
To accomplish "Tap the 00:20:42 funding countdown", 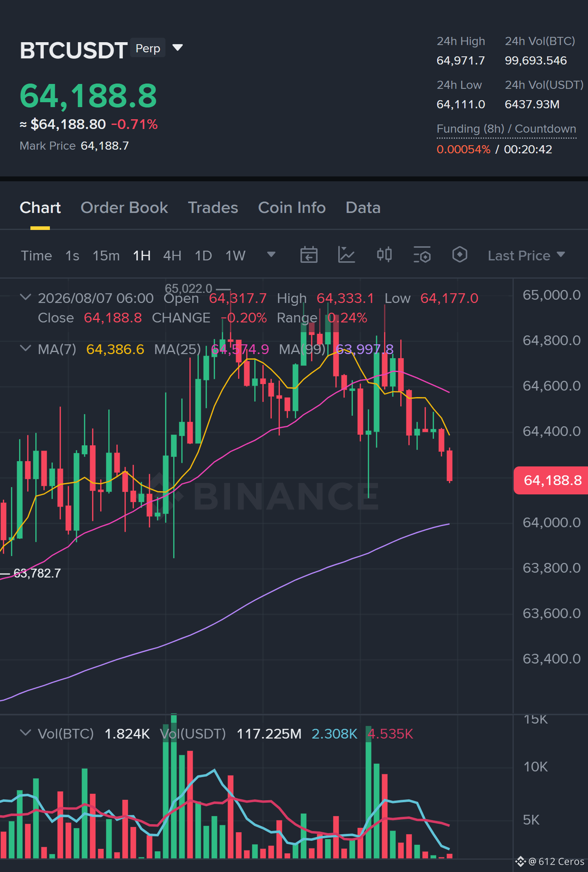I will (528, 149).
